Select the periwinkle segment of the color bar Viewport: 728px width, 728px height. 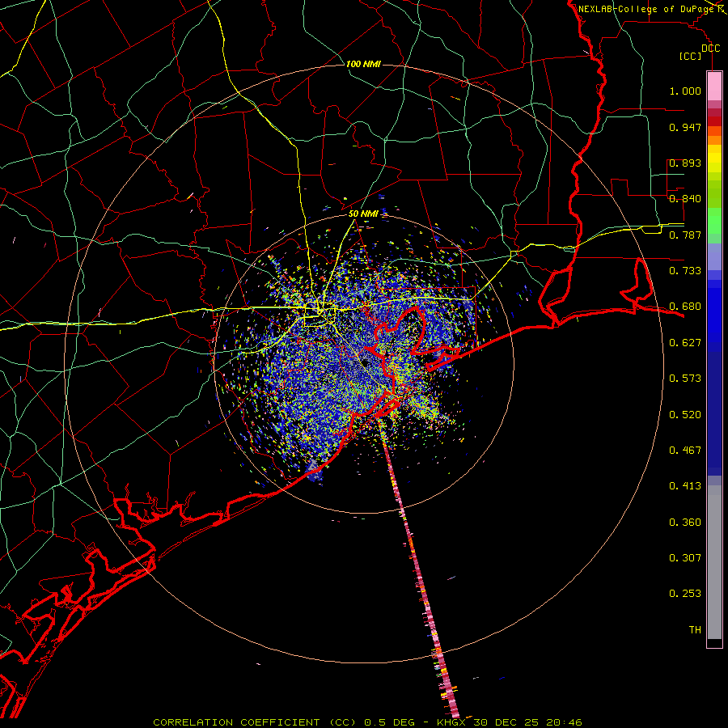point(714,256)
